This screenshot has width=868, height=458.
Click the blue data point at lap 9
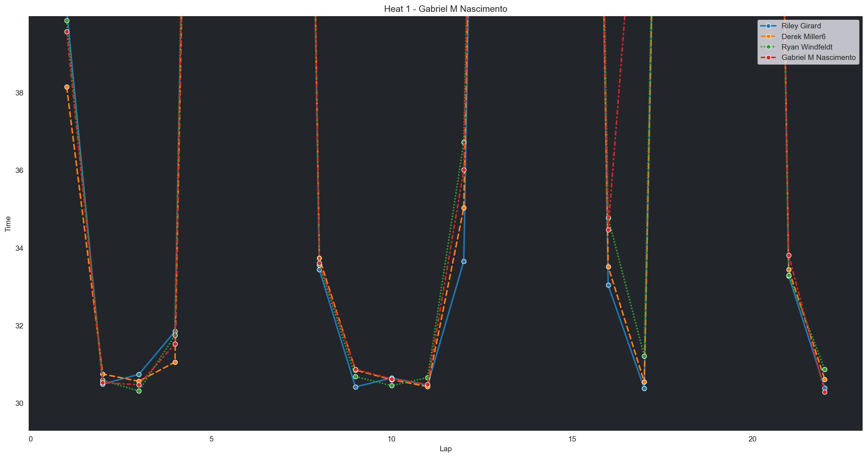click(355, 387)
